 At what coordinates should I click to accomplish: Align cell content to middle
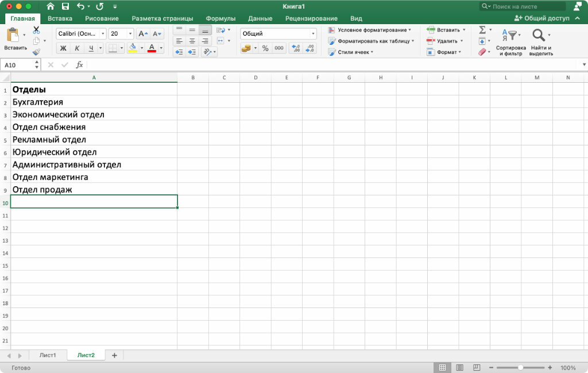point(192,29)
